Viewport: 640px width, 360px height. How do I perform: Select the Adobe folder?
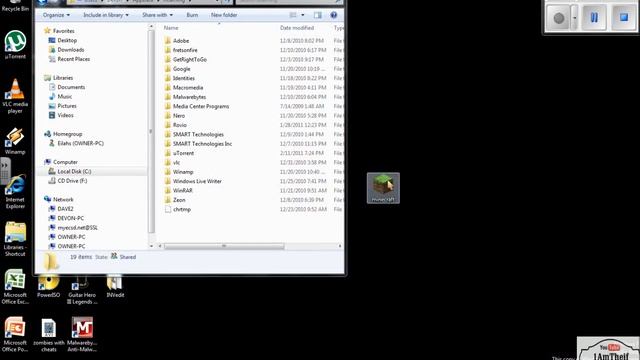181,41
